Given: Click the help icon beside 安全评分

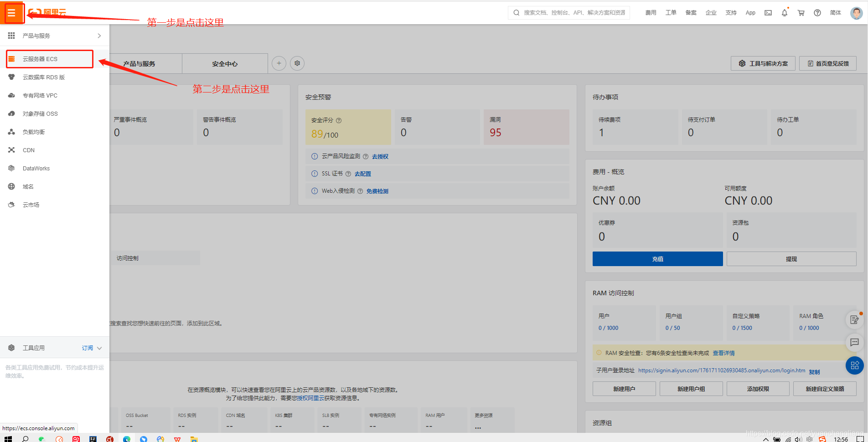Looking at the screenshot, I should tap(339, 120).
